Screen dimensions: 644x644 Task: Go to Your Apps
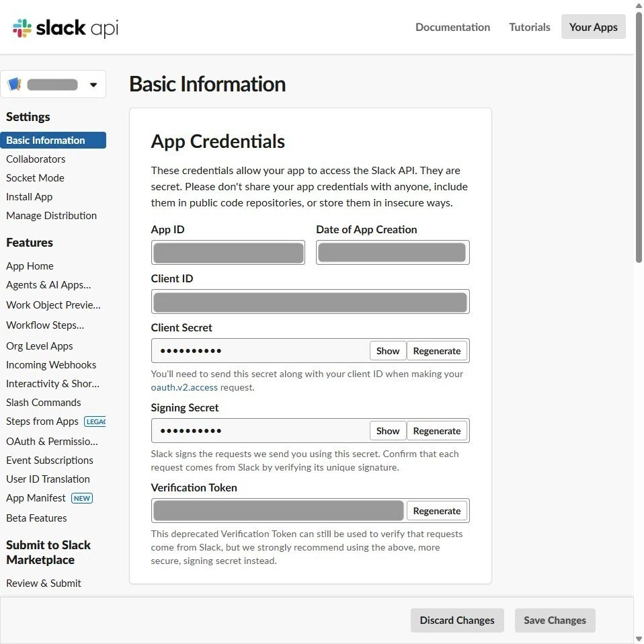tap(593, 27)
